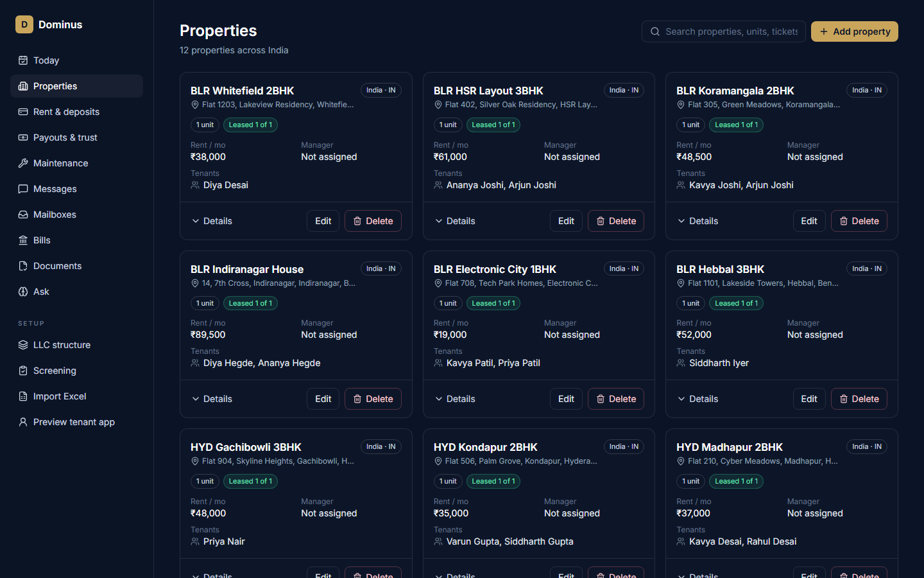Click the Mailboxes inbox icon
The height and width of the screenshot is (578, 924).
23,215
